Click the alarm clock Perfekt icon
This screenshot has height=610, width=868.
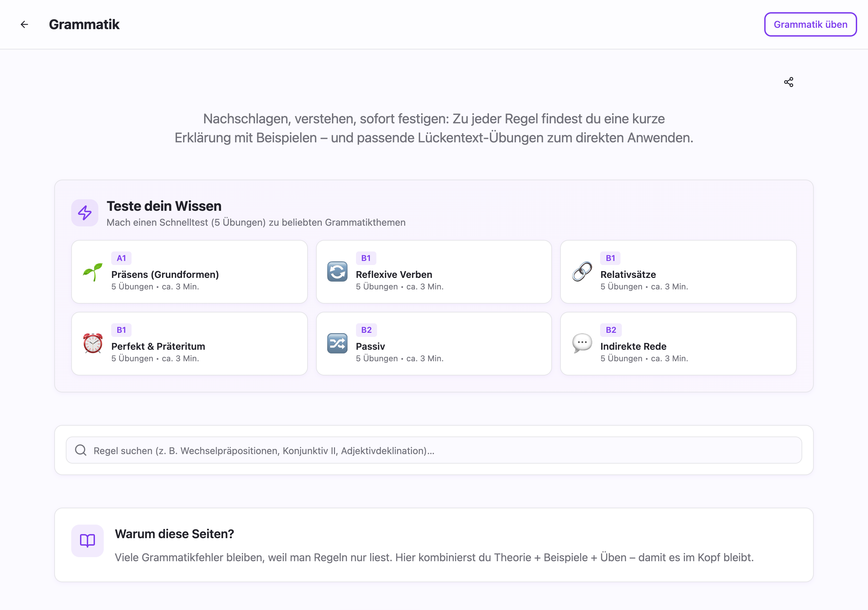(x=93, y=343)
